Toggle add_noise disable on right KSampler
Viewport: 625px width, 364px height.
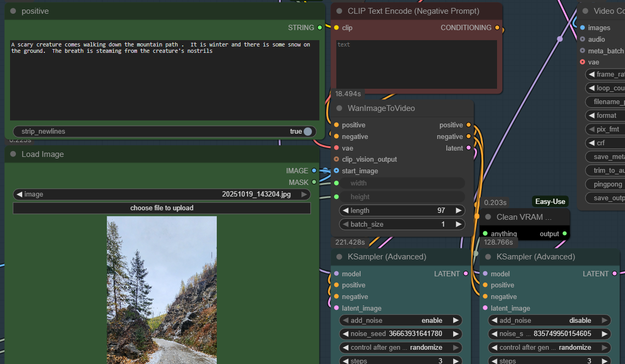point(550,320)
